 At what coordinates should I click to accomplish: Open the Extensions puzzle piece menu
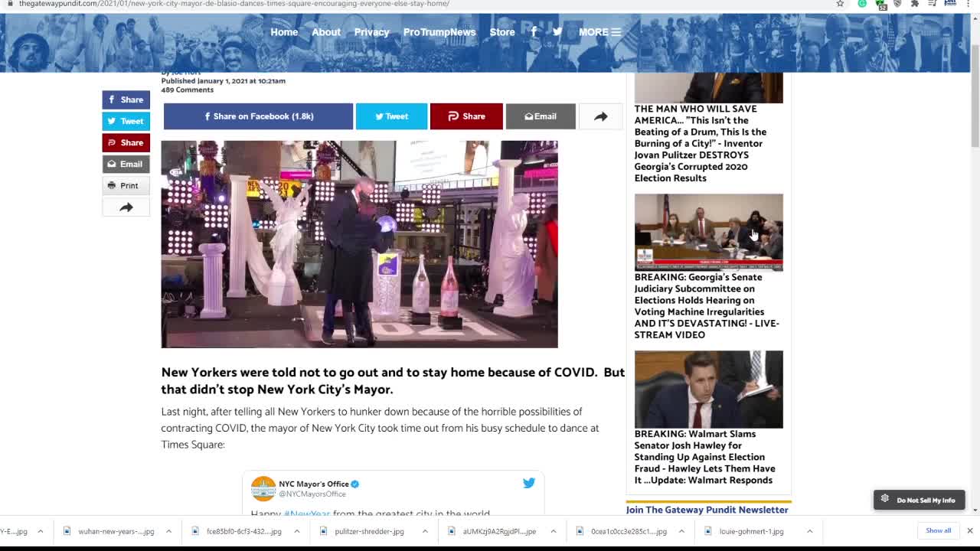(x=914, y=4)
